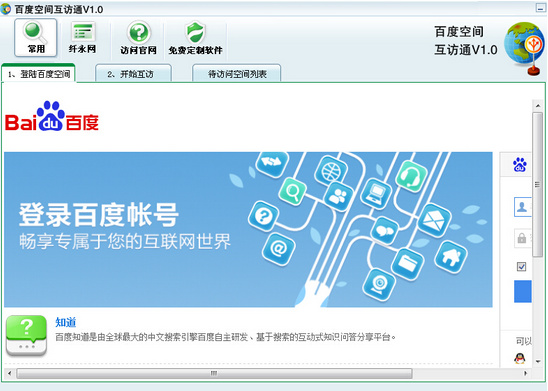The height and width of the screenshot is (391, 548).
Task: Click the vertical scrollbar down arrow
Action: tap(538, 362)
